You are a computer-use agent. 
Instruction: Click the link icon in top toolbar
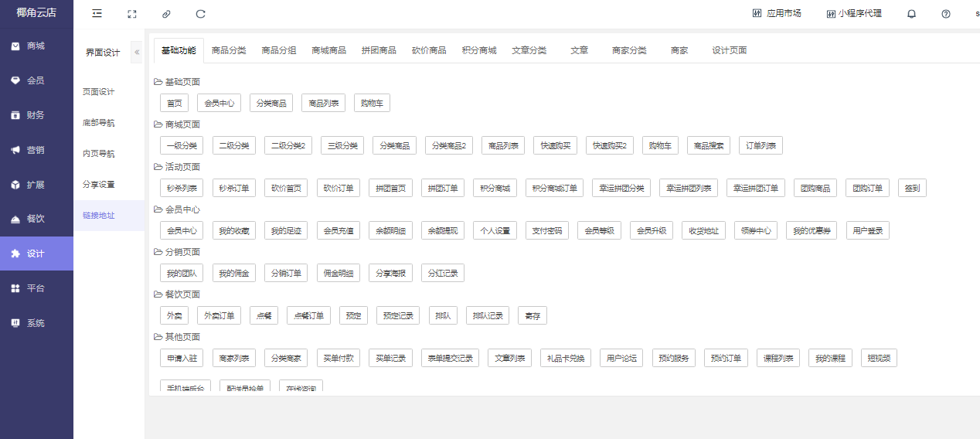(166, 14)
